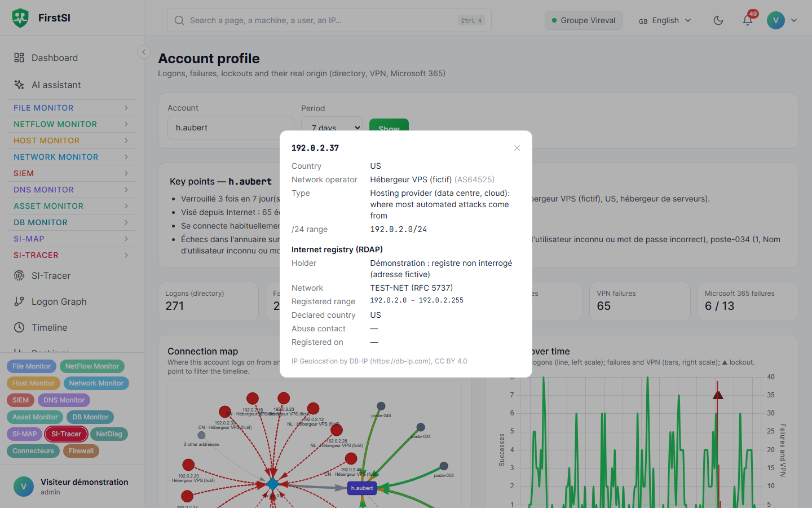
Task: Open AI assistant page
Action: [56, 85]
